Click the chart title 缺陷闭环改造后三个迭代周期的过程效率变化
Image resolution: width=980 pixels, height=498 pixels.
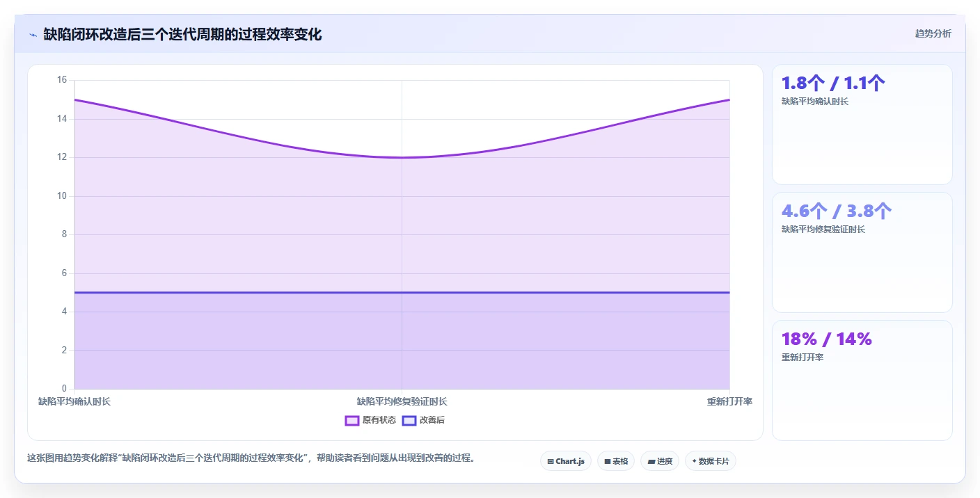pyautogui.click(x=182, y=34)
